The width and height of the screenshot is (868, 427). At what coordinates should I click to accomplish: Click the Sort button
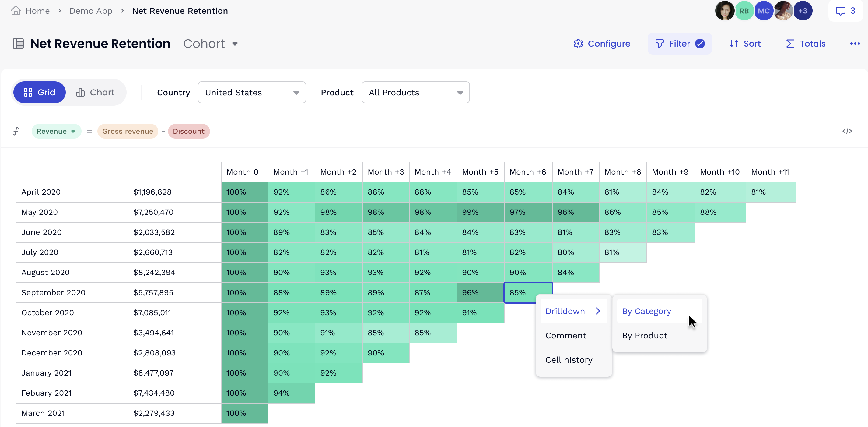point(745,44)
